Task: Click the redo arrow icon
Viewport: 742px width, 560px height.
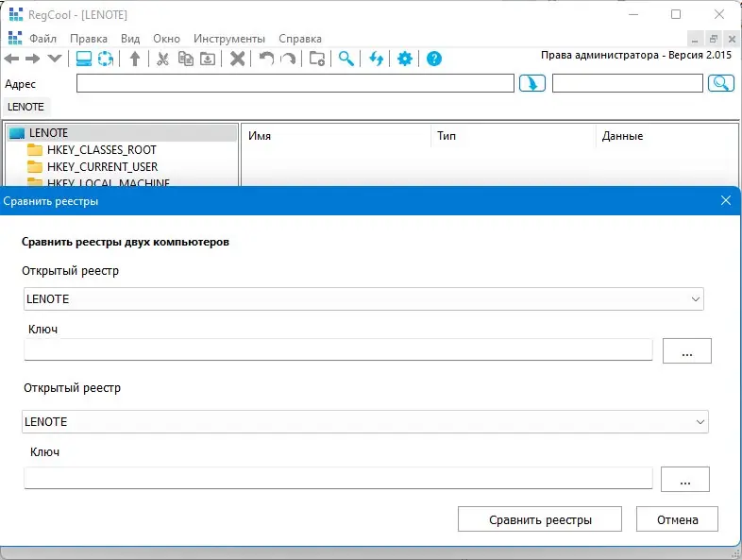Action: tap(288, 59)
